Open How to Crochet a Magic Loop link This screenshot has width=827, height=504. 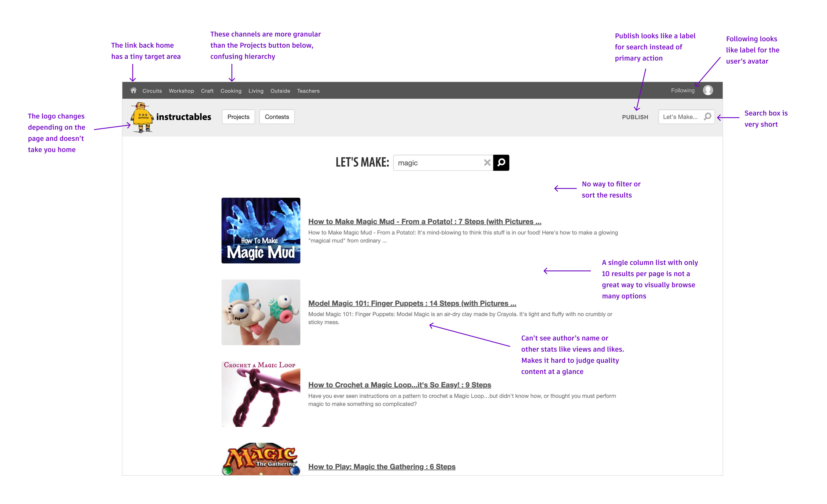click(400, 385)
